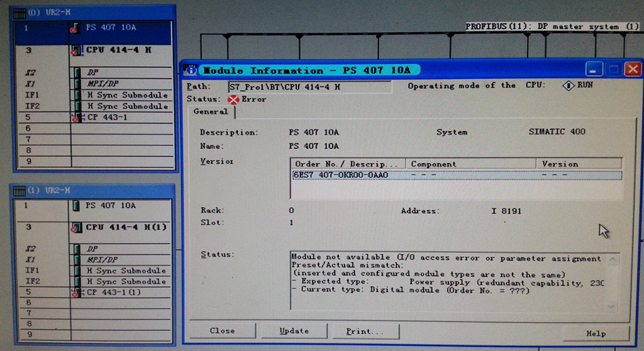Click the Version column header
The image size is (644, 351).
pos(579,164)
